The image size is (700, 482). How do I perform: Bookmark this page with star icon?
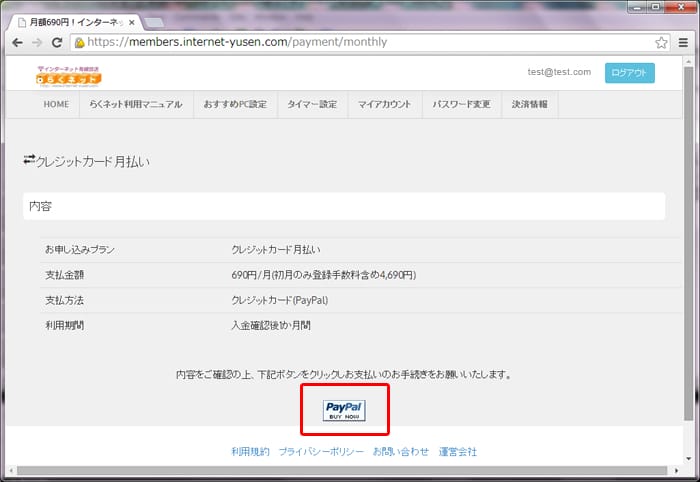[x=661, y=43]
